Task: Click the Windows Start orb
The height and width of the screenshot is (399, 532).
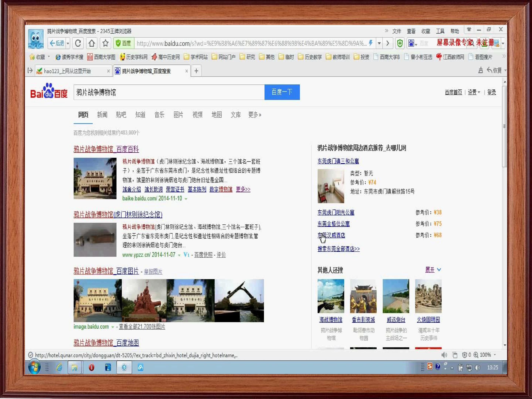Action: tap(34, 367)
